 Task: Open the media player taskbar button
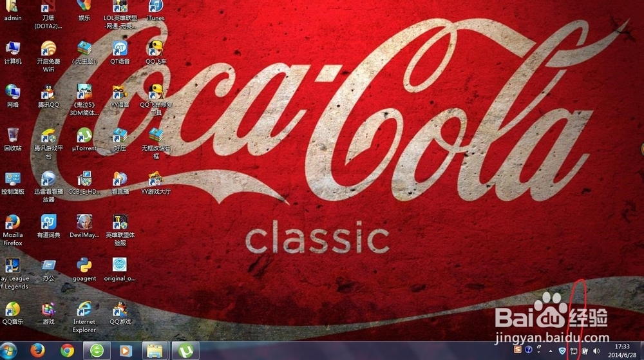coord(126,350)
